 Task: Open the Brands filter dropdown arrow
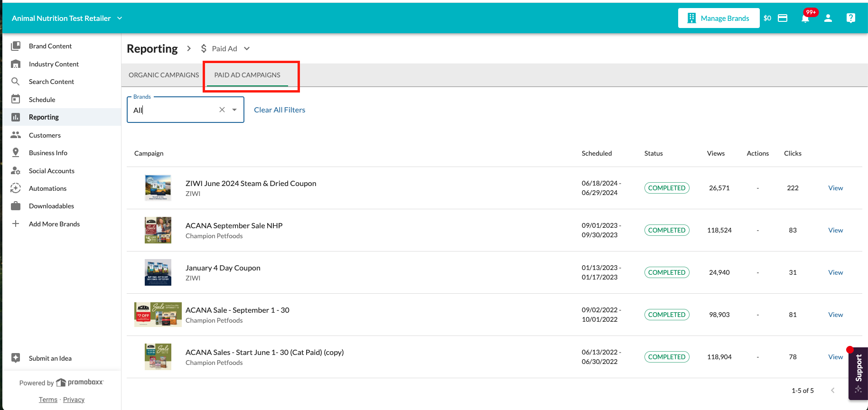click(234, 110)
